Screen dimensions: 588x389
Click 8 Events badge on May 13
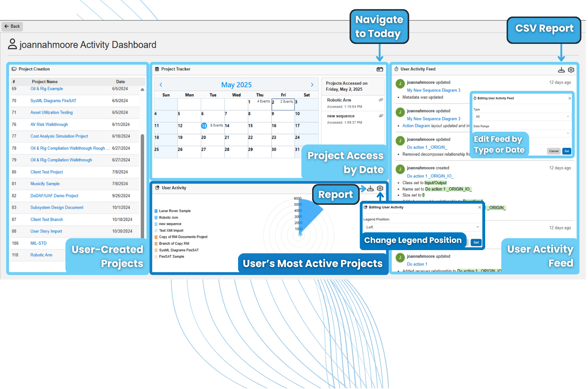(x=216, y=125)
